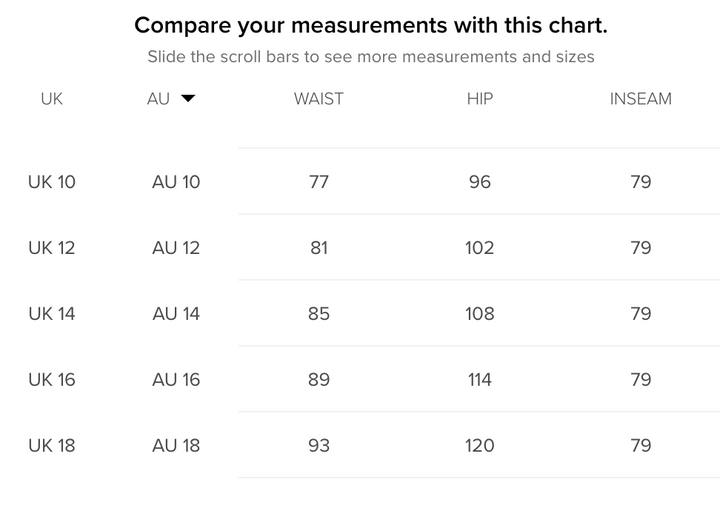Click the AU 10 size cell
The width and height of the screenshot is (720, 505).
[x=176, y=182]
